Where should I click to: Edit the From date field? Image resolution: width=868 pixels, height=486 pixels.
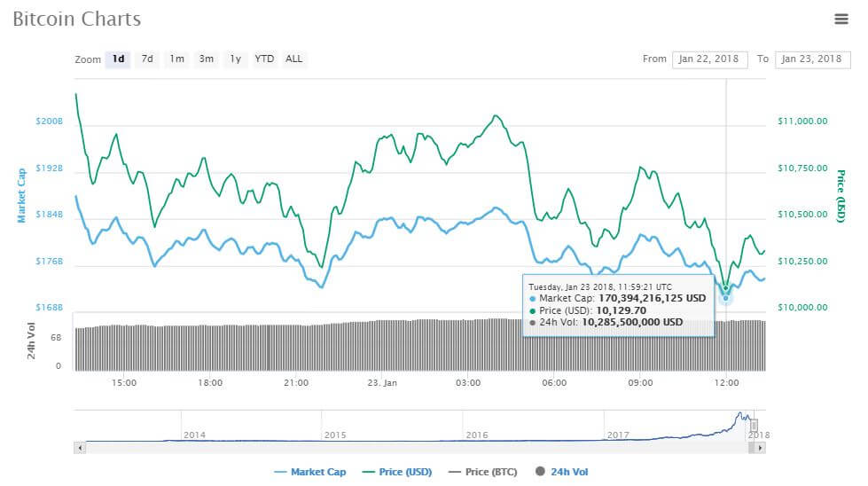(x=709, y=59)
